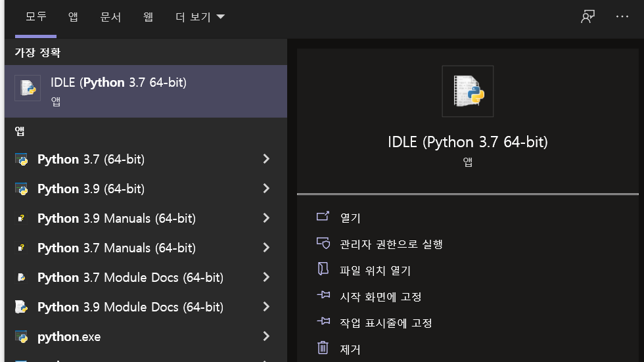The height and width of the screenshot is (362, 644).
Task: Select Python 3.7 Module Docs (64-bit) result
Action: click(x=146, y=277)
